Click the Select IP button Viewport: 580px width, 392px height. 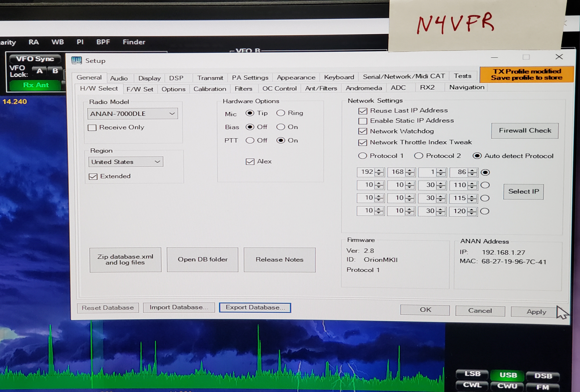(524, 192)
